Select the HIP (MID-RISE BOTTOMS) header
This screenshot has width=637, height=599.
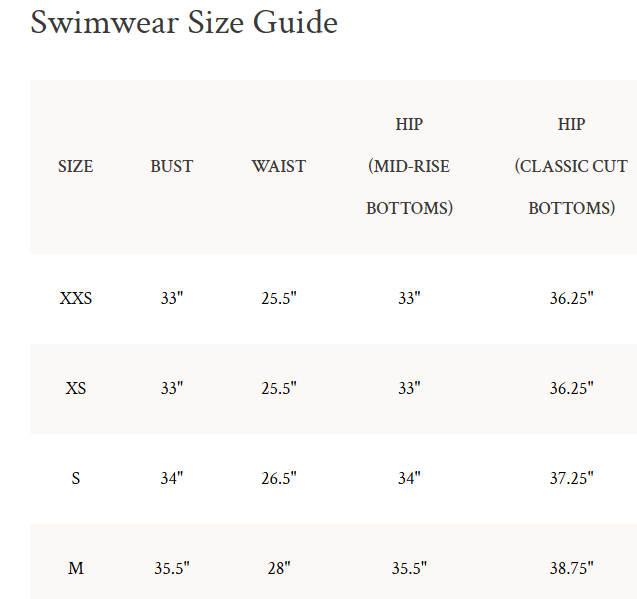coord(409,167)
